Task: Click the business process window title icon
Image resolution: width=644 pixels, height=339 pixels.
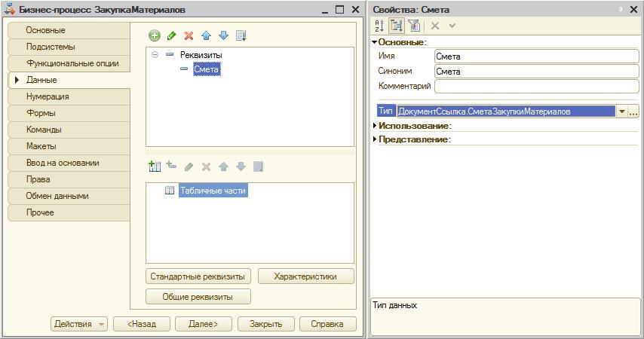Action: [10, 9]
